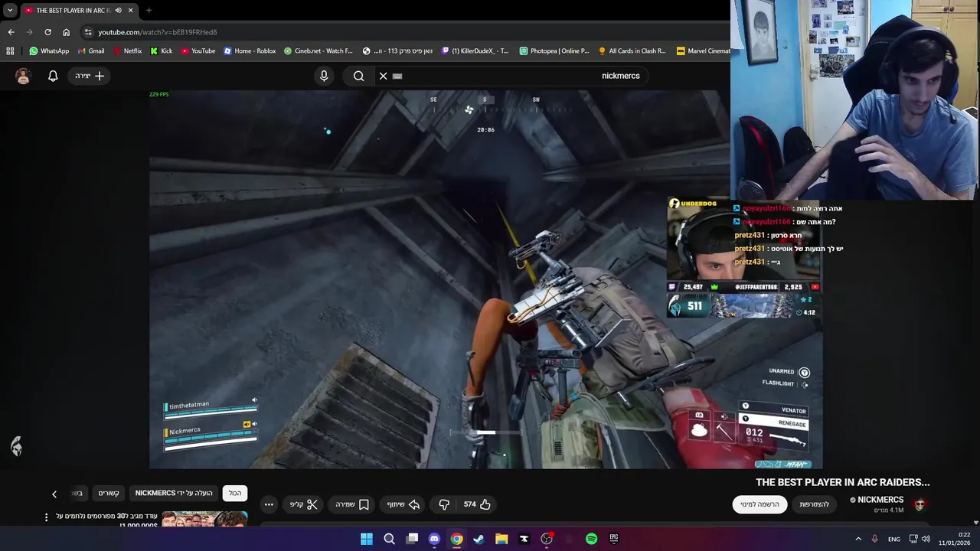The height and width of the screenshot is (551, 980).
Task: Open File Explorer from taskbar
Action: (x=501, y=539)
